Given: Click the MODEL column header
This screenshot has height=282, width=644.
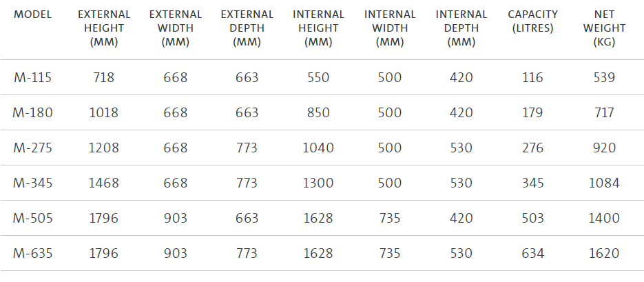Looking at the screenshot, I should click(x=32, y=14).
